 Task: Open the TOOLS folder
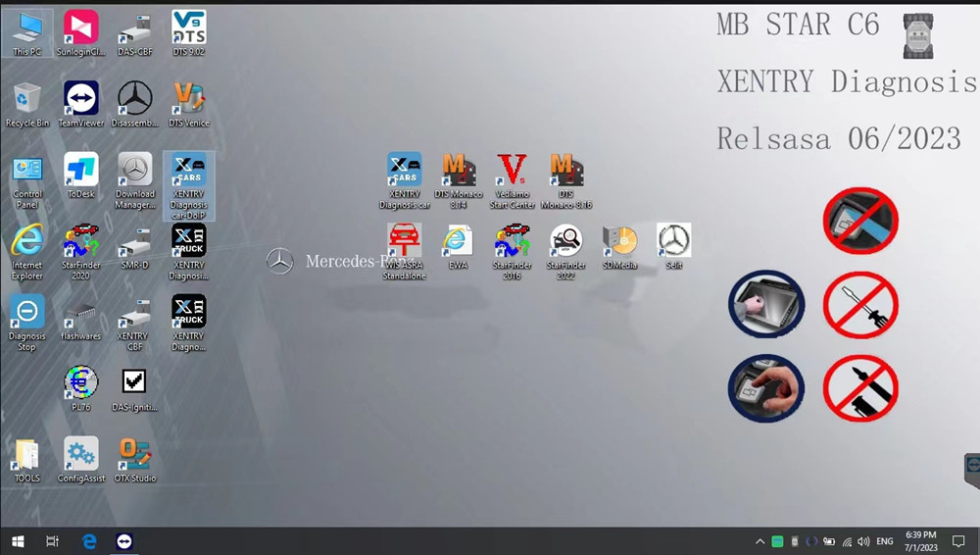26,455
